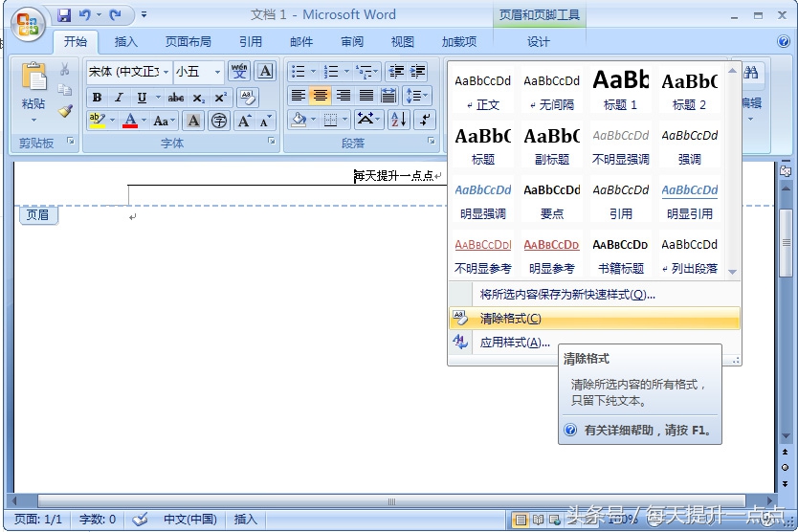Image resolution: width=798 pixels, height=532 pixels.
Task: Toggle Italic formatting
Action: click(x=119, y=98)
